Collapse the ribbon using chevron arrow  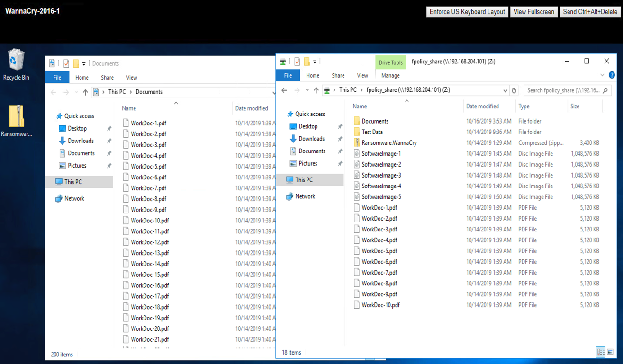click(602, 75)
